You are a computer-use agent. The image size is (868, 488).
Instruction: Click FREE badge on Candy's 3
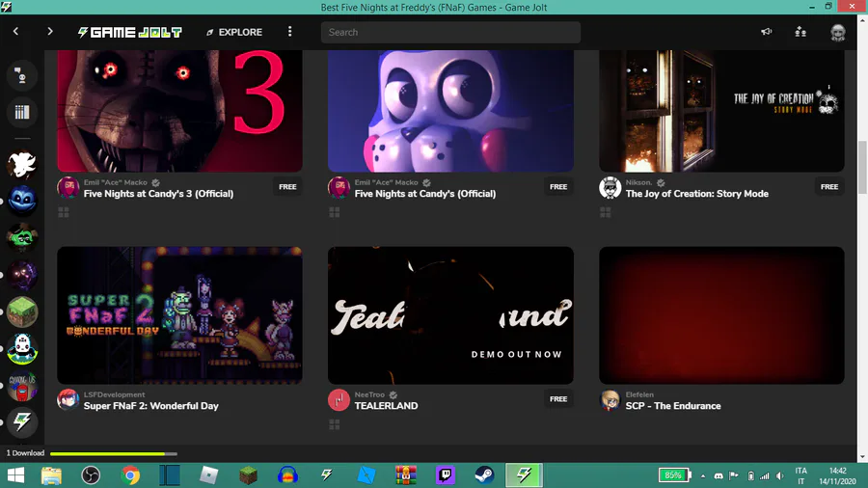[x=287, y=187]
